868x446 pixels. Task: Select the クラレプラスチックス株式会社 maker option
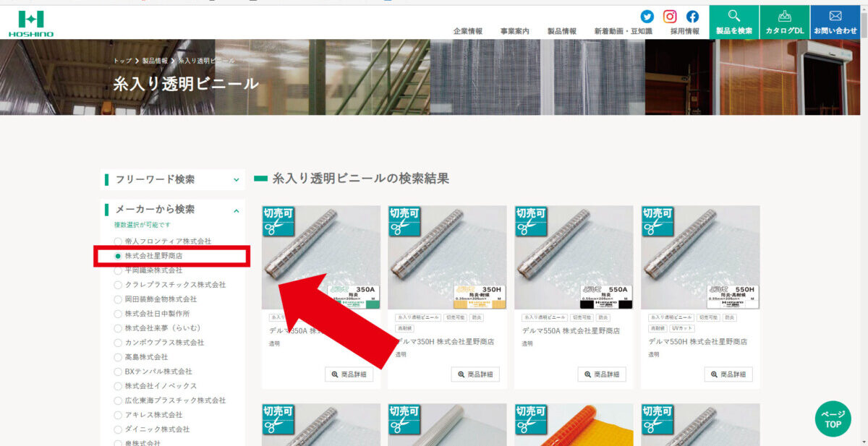(170, 284)
